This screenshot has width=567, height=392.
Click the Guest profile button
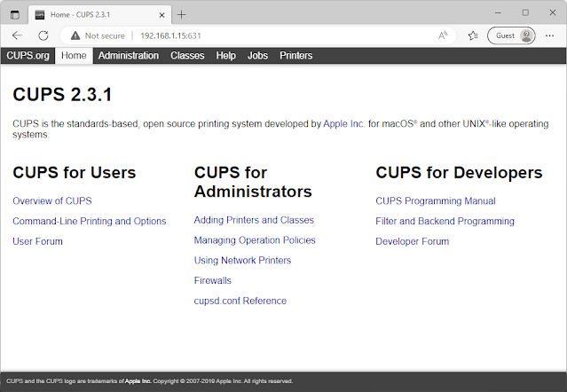pyautogui.click(x=511, y=35)
